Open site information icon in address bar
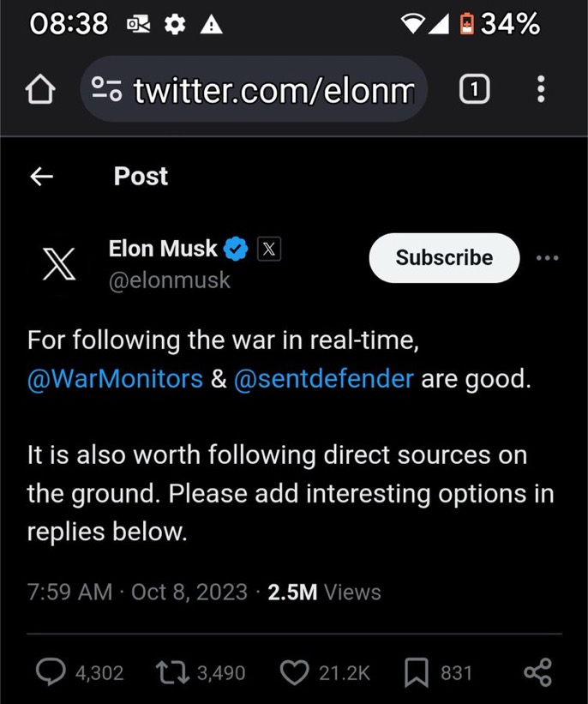This screenshot has height=704, width=588. 106,90
